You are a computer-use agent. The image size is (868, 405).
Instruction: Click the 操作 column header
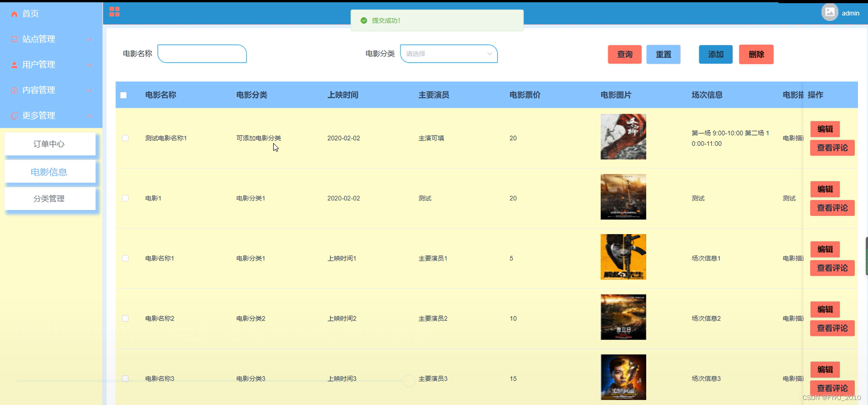(816, 95)
